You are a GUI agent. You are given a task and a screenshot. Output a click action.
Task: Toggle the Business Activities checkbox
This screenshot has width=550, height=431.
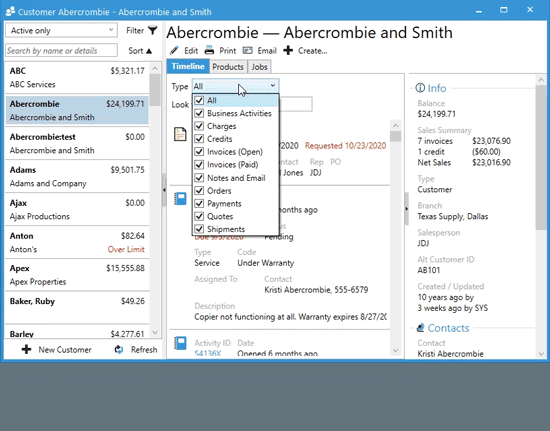point(199,113)
